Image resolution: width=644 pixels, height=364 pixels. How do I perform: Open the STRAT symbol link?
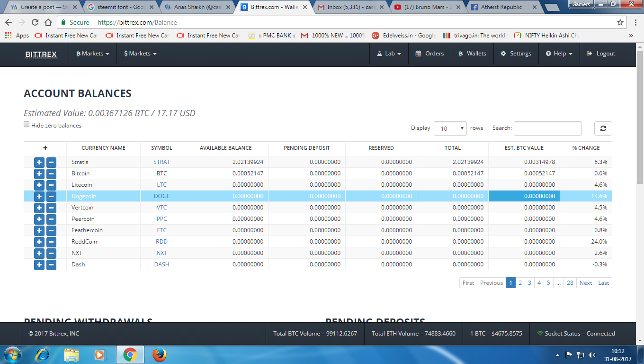pos(161,162)
